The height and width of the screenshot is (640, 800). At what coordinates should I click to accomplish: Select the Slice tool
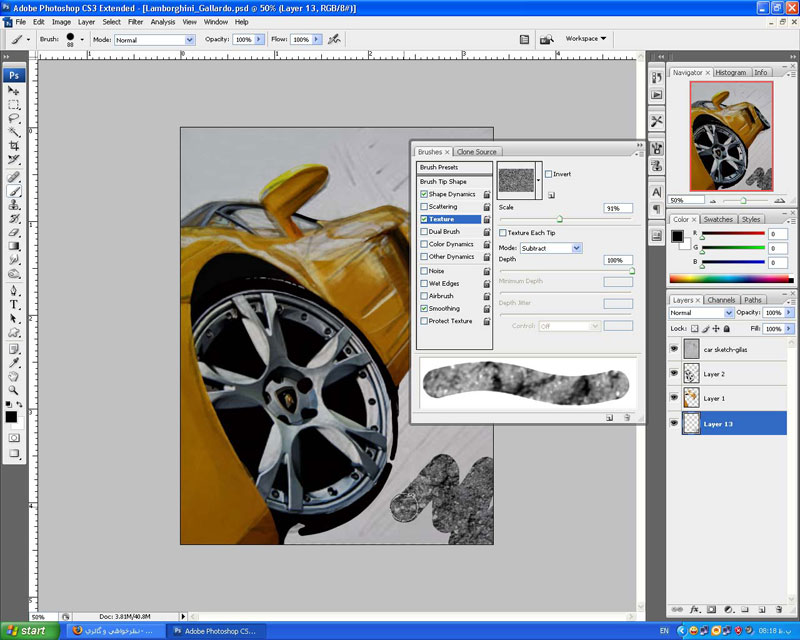14,160
